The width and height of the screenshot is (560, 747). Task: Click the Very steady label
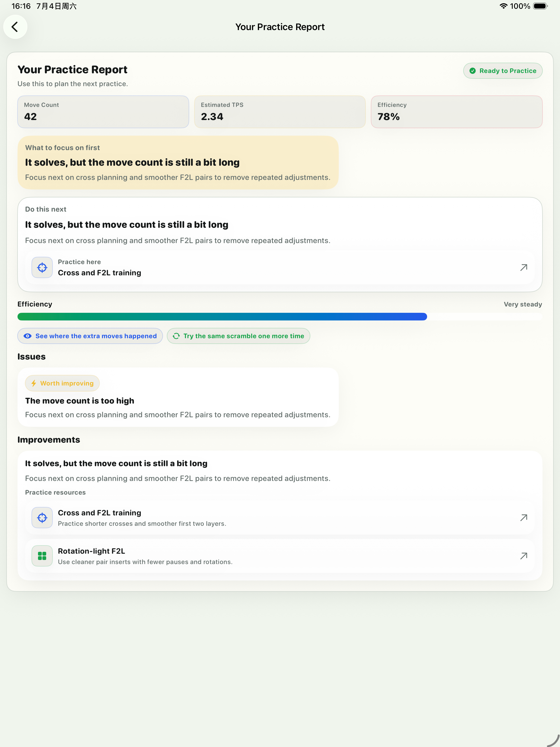pos(523,304)
